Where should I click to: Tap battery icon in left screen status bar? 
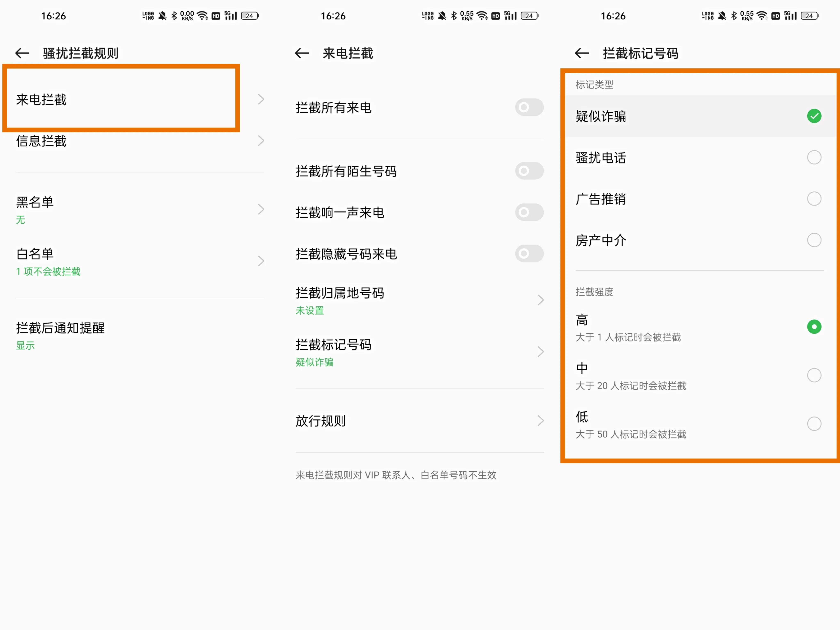click(250, 16)
